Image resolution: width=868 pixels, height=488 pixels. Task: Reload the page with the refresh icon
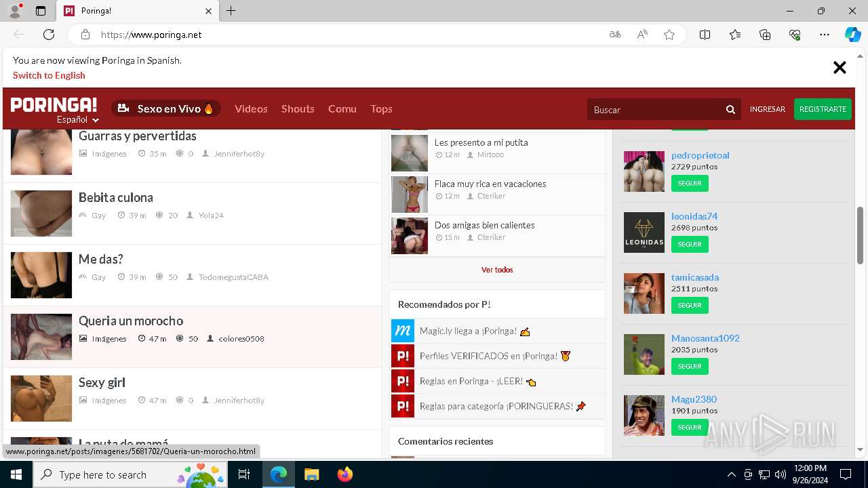(49, 35)
